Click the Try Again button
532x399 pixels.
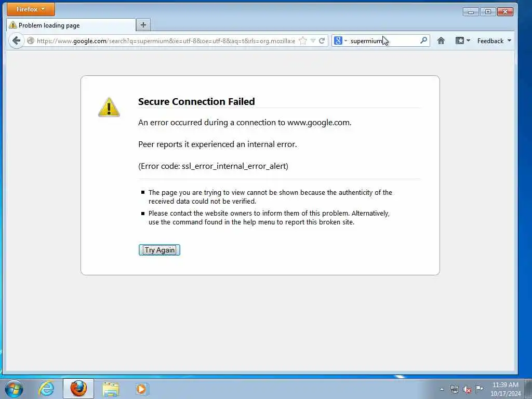click(x=159, y=250)
